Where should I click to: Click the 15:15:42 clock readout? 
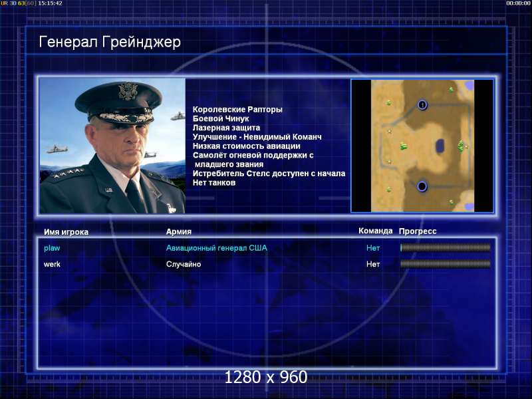[x=50, y=3]
